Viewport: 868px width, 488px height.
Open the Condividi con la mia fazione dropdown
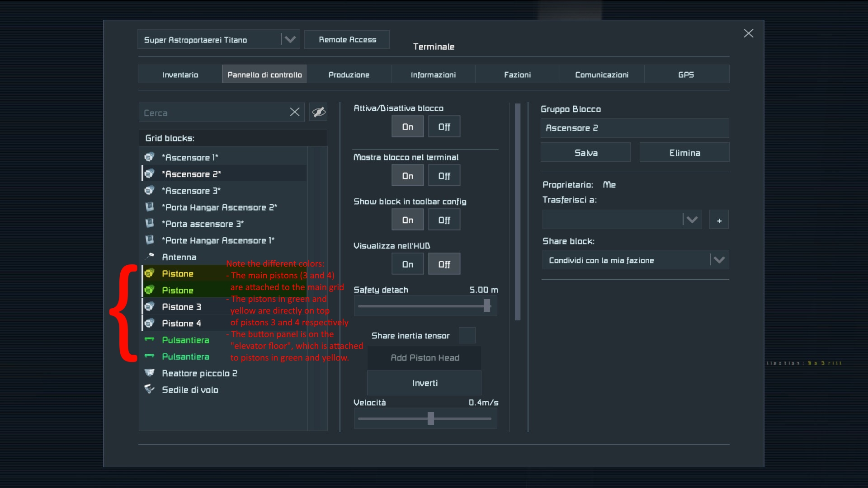click(x=719, y=260)
